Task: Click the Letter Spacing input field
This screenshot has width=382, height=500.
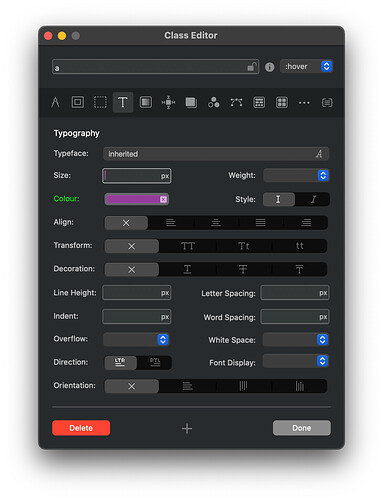Action: 295,293
